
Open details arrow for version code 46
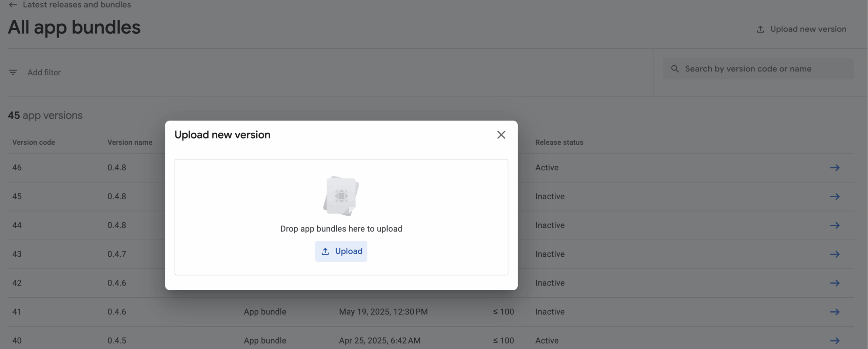tap(835, 167)
